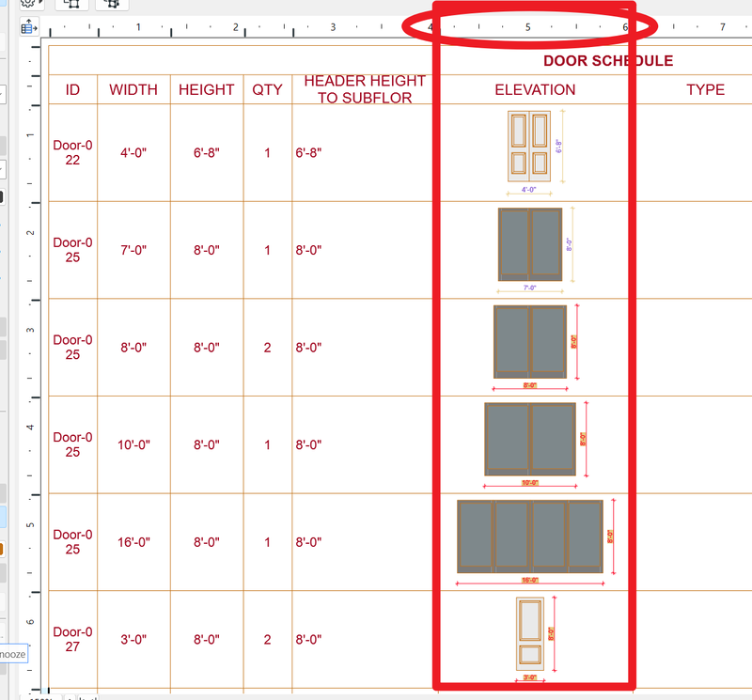Select the single-object bounding box tool icon
The image size is (752, 700).
point(72,4)
